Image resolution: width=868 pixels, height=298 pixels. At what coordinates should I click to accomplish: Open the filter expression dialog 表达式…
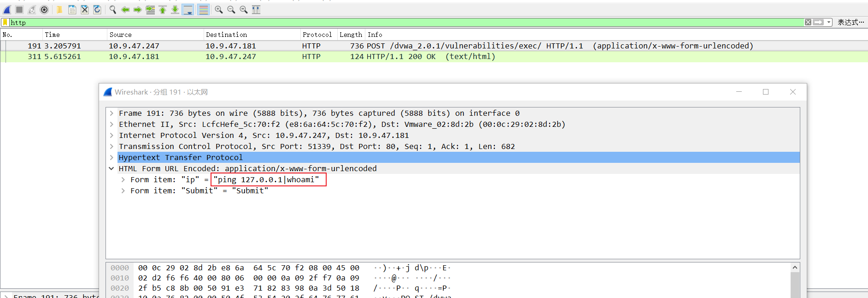coord(850,22)
